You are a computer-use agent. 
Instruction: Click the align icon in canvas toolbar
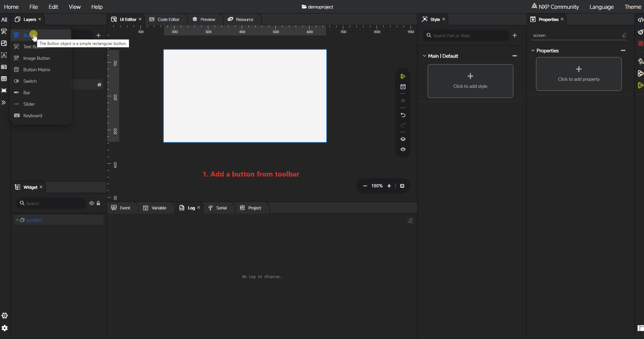[403, 101]
